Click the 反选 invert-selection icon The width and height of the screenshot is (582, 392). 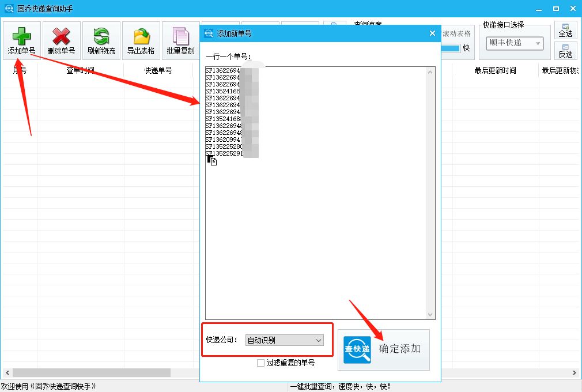pyautogui.click(x=566, y=51)
